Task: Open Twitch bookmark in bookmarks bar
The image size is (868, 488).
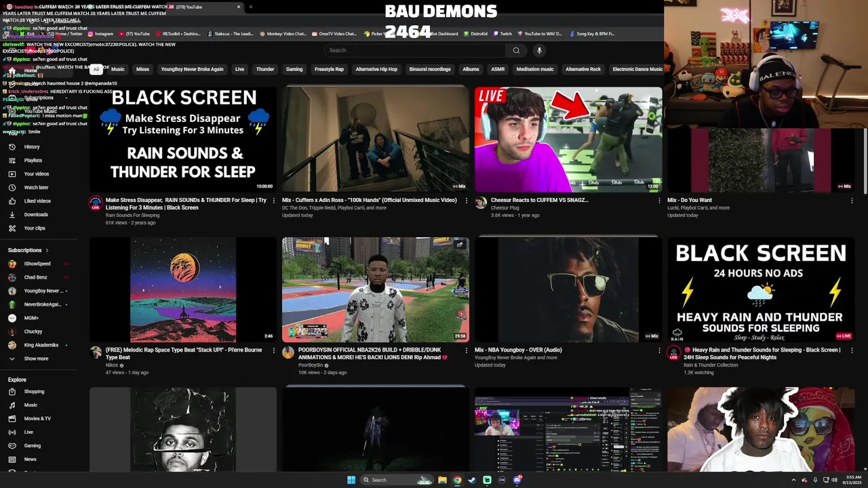Action: (x=503, y=34)
